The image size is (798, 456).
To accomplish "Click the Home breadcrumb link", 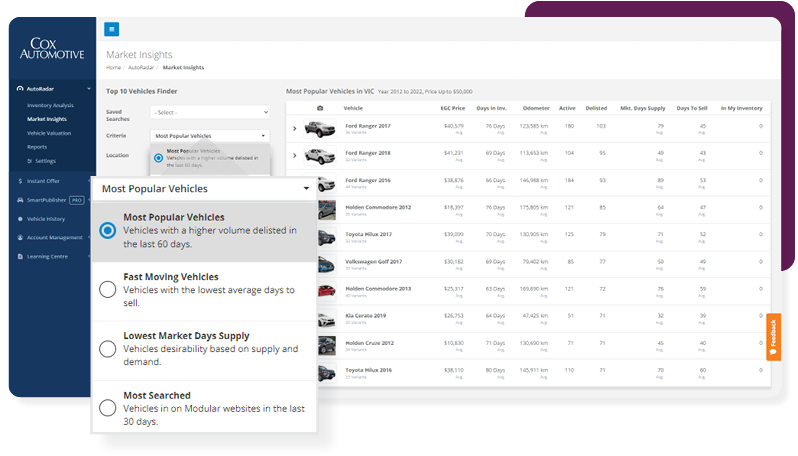I will point(113,67).
